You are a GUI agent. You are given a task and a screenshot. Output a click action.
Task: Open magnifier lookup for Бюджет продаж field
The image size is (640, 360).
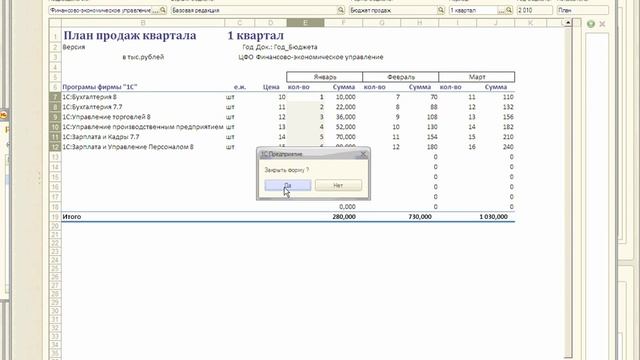coord(441,10)
